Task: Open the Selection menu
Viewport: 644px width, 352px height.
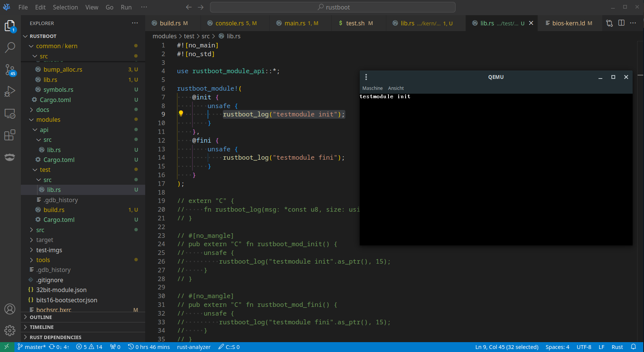Action: 65,7
